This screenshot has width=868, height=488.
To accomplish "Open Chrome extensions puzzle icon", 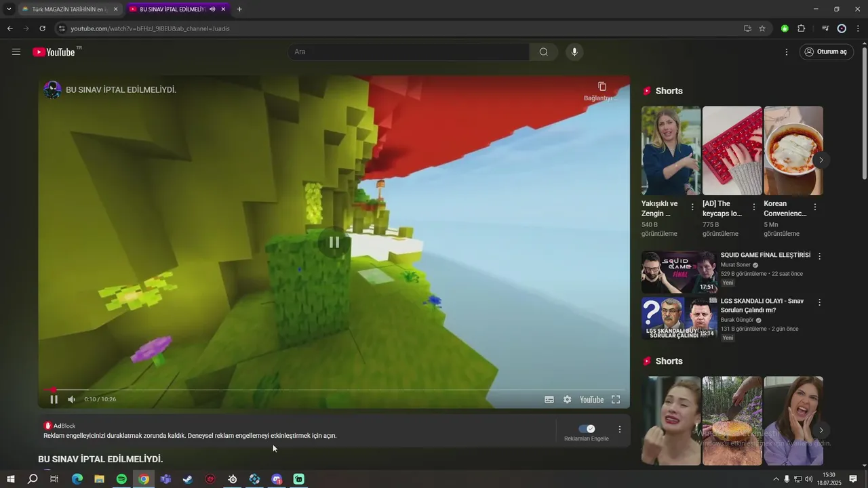I will pyautogui.click(x=802, y=28).
